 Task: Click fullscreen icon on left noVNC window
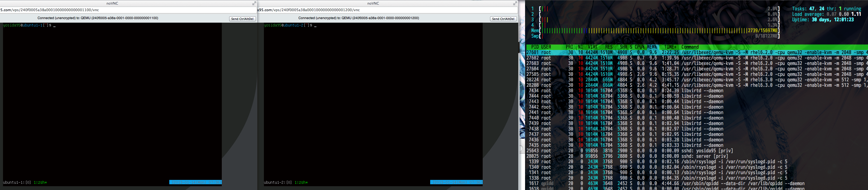[x=254, y=3]
